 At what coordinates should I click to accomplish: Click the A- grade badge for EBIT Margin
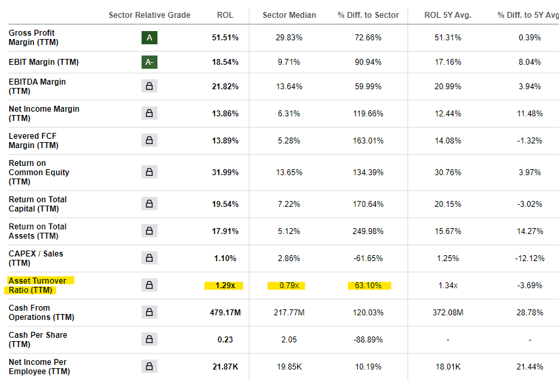pos(150,62)
